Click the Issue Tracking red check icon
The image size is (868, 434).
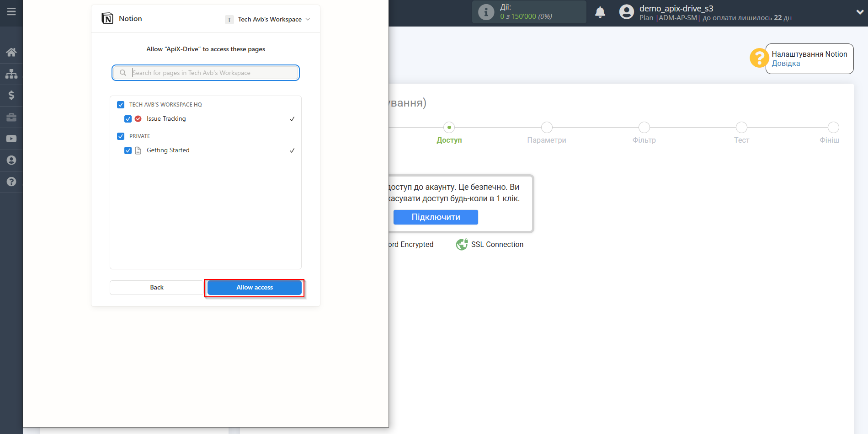point(138,118)
